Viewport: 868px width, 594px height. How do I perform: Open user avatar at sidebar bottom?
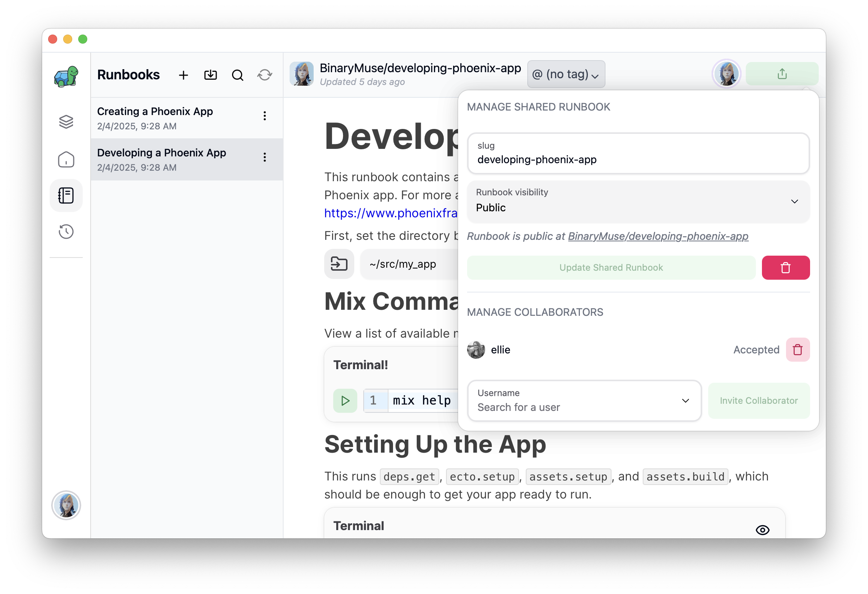(x=66, y=505)
